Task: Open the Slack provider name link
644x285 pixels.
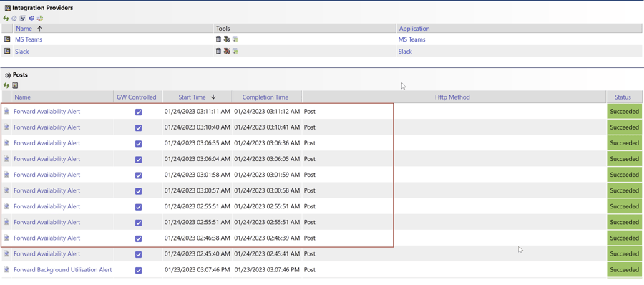Action: pyautogui.click(x=21, y=52)
